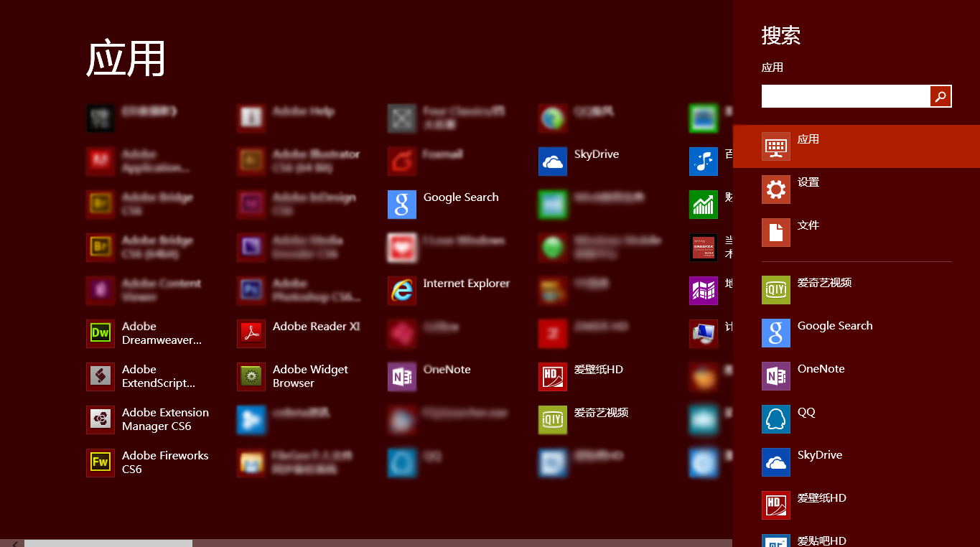Click "Google Search" label in apps grid
980x547 pixels.
461,197
